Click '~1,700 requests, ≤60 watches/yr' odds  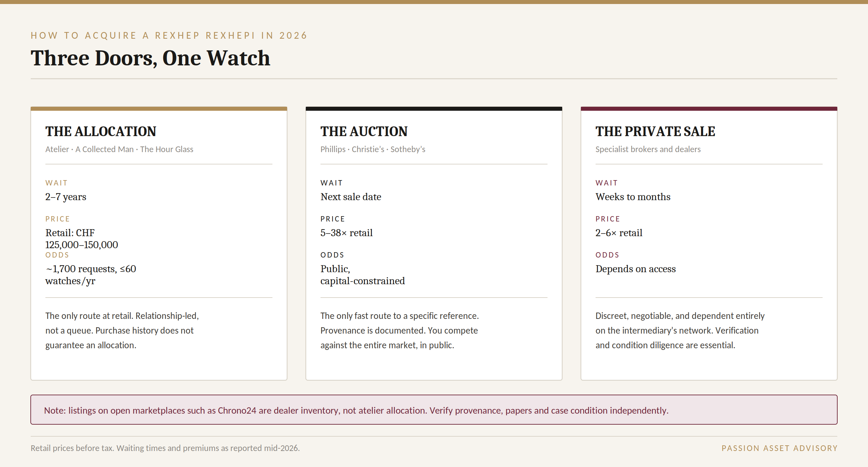pyautogui.click(x=91, y=275)
